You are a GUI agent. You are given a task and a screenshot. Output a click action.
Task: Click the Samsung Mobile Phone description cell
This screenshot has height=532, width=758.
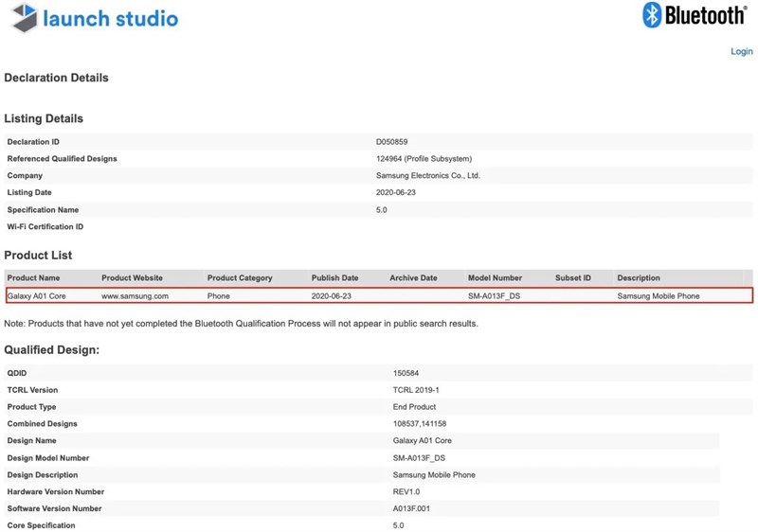659,296
